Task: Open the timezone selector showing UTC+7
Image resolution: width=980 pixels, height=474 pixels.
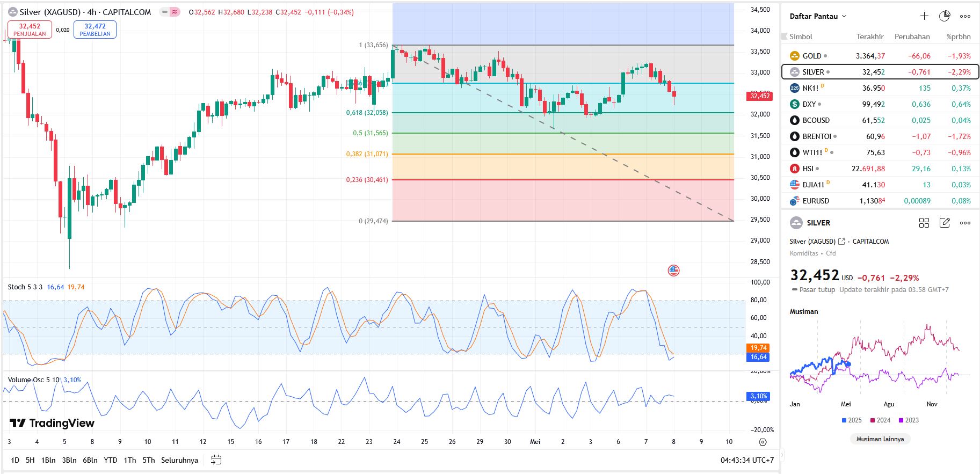Action: tap(747, 460)
